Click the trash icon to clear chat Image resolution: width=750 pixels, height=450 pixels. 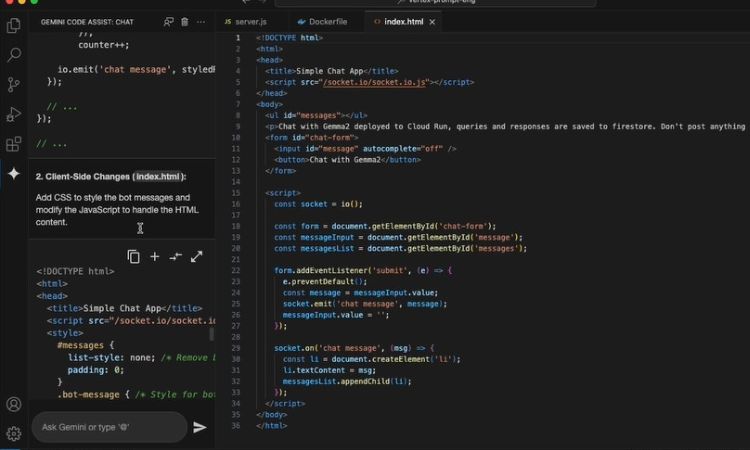[x=185, y=22]
